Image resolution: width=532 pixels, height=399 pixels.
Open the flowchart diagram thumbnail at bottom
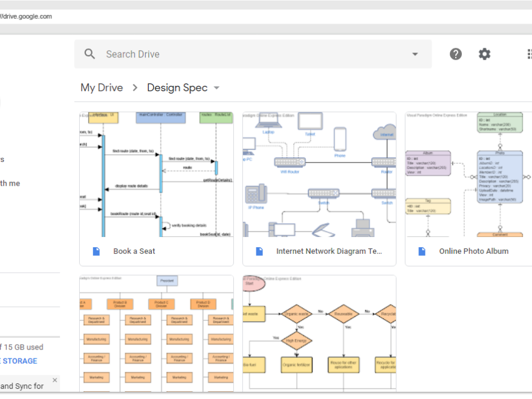coord(319,332)
